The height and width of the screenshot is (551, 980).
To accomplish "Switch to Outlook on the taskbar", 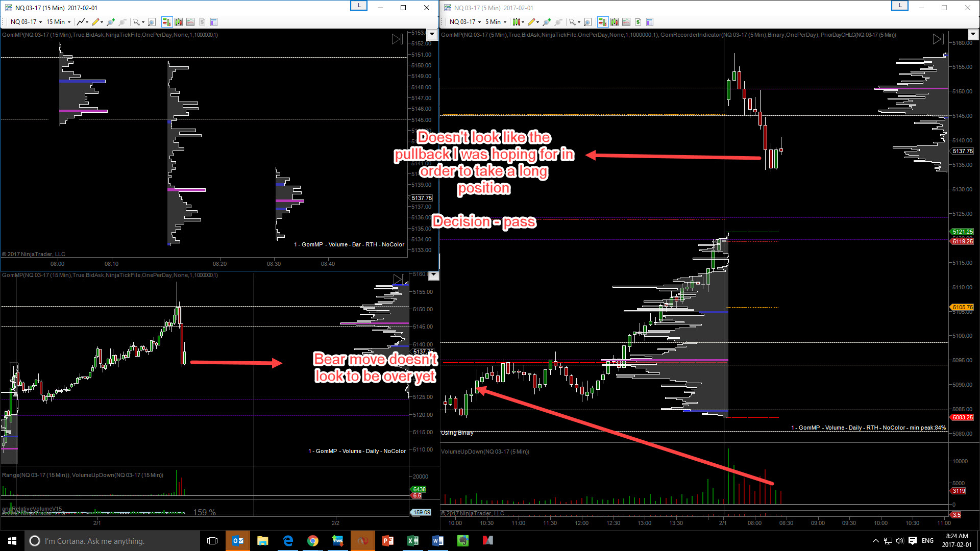I will [x=238, y=541].
